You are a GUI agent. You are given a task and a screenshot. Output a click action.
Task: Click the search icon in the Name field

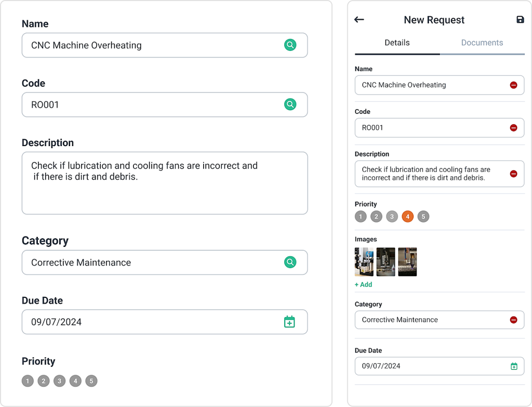click(x=290, y=45)
